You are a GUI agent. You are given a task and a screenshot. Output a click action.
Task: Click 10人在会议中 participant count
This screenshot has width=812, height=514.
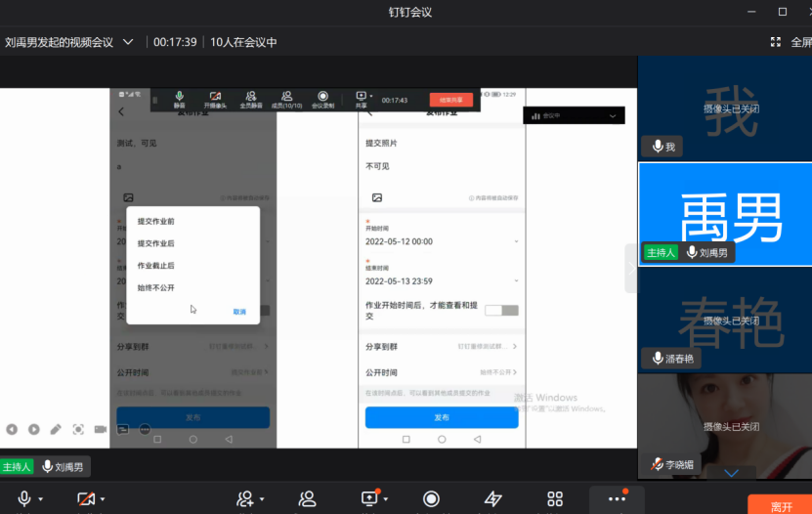click(243, 42)
